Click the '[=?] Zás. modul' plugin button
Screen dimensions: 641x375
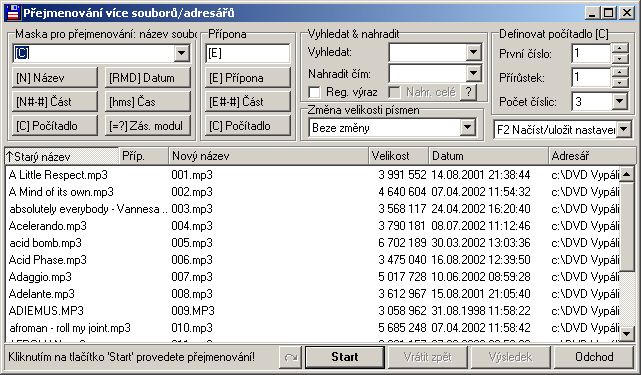tap(148, 126)
